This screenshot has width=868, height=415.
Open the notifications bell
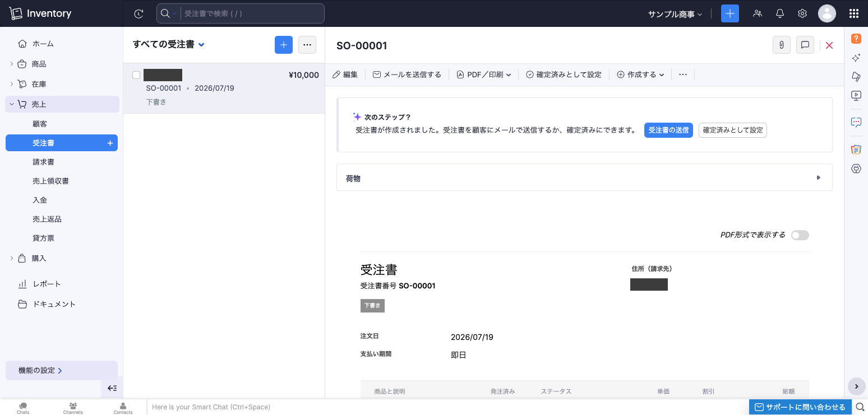780,13
